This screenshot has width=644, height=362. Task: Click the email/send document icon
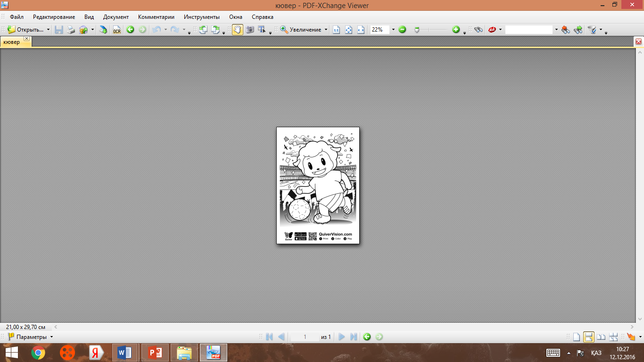click(x=83, y=30)
